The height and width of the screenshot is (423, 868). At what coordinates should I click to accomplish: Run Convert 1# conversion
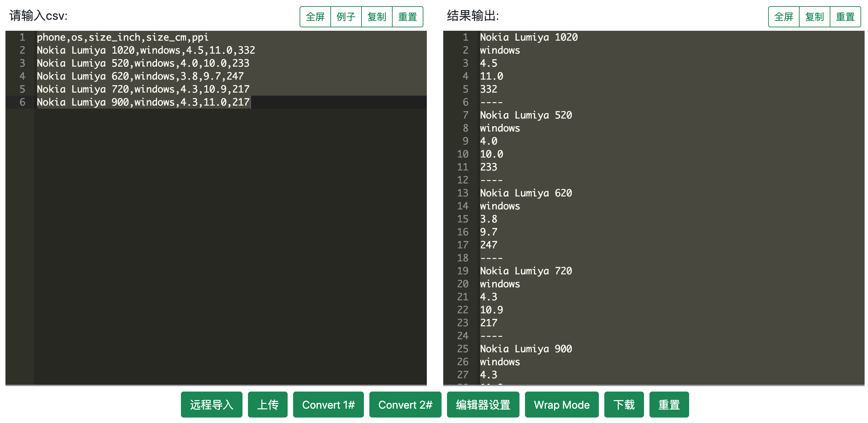[328, 405]
